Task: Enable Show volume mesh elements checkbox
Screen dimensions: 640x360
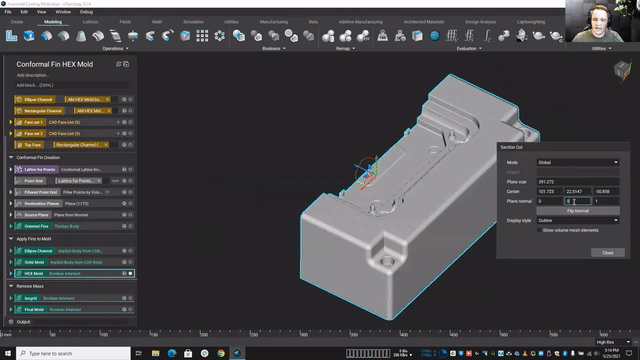Action: 539,230
